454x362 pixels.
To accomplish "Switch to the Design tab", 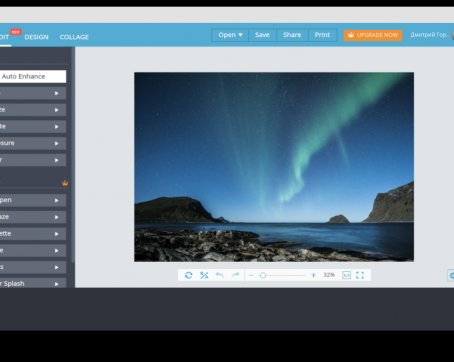I will 37,37.
